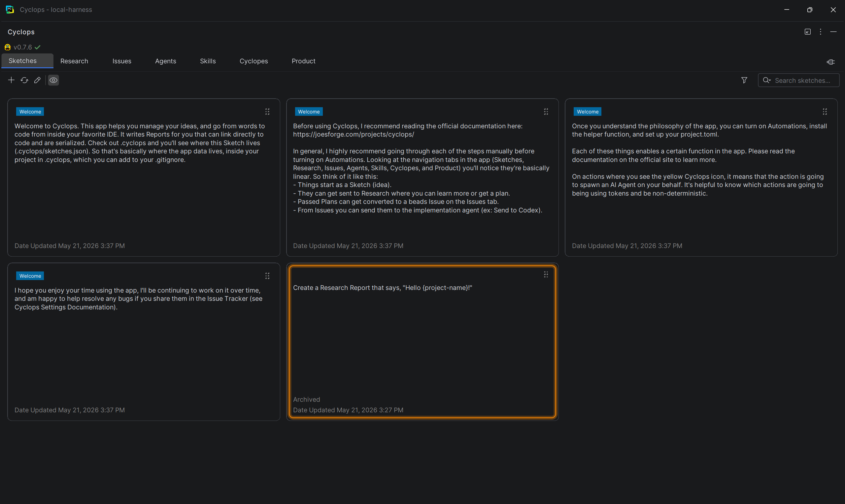Viewport: 845px width, 504px height.
Task: Select the "In general, I highly recommend" paragraph
Action: pyautogui.click(x=421, y=164)
